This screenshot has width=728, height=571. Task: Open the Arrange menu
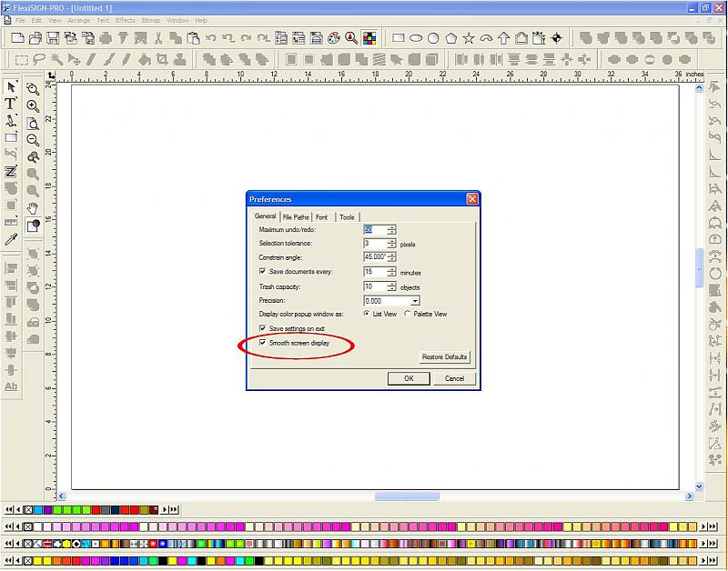[79, 20]
